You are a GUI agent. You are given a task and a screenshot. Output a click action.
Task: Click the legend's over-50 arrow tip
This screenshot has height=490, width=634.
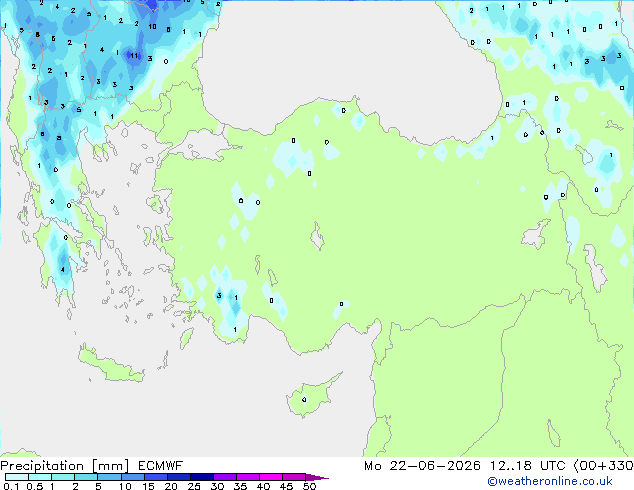317,477
